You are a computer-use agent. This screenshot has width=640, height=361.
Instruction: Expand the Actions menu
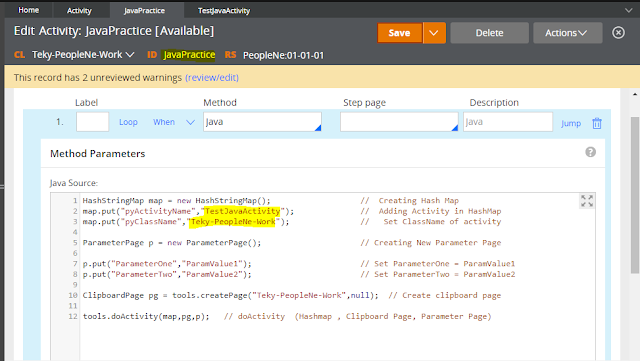[x=567, y=33]
